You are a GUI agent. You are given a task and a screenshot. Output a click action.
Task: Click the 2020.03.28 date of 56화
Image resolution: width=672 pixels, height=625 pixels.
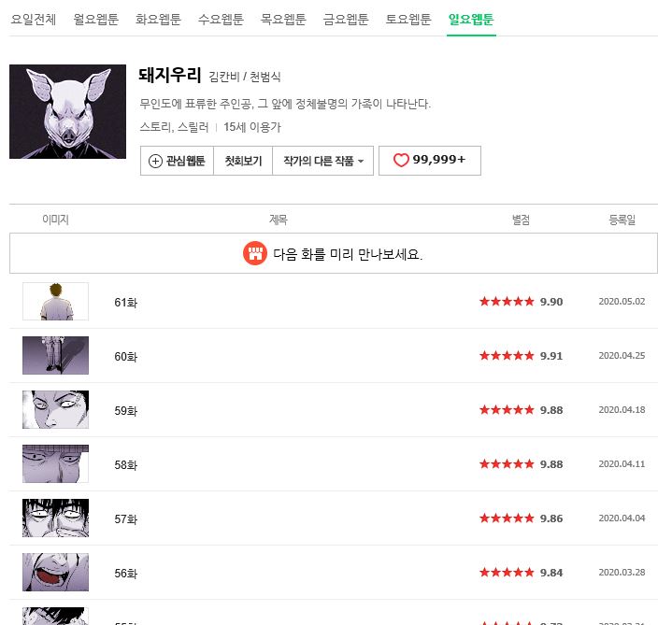[x=622, y=573]
